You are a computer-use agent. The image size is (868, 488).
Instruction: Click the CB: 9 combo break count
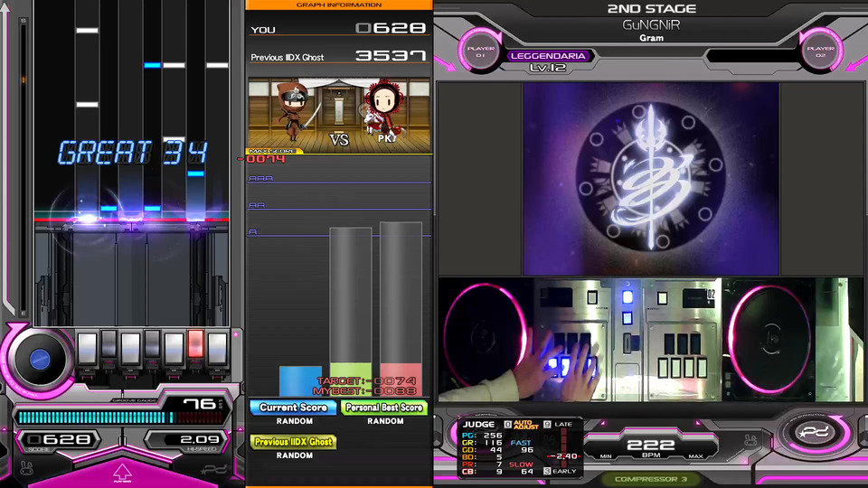[x=482, y=472]
